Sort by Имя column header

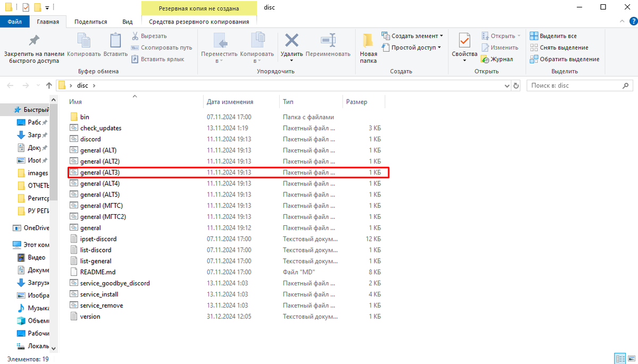(x=136, y=101)
